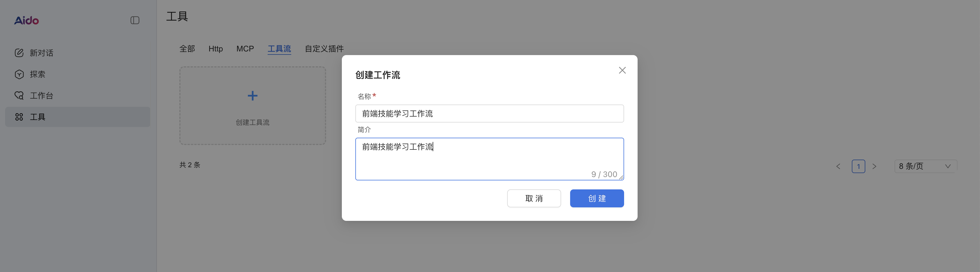The width and height of the screenshot is (980, 272).
Task: Select page 1 in pagination
Action: coord(858,166)
